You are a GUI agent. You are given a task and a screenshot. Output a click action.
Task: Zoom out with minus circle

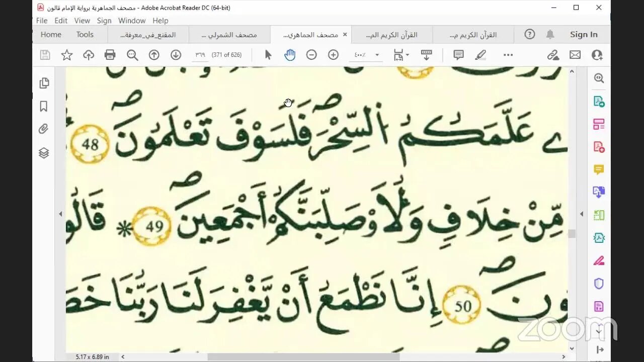(x=311, y=55)
